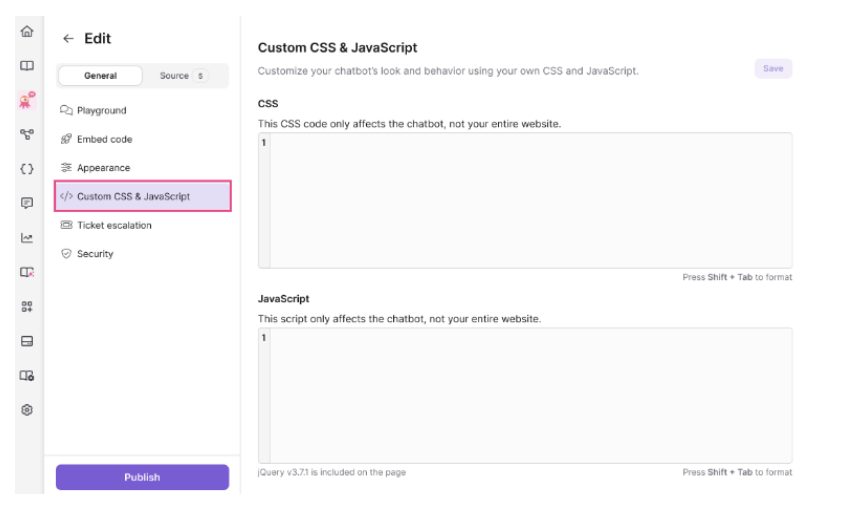
Task: Open the chat message icon in sidebar
Action: 28,203
